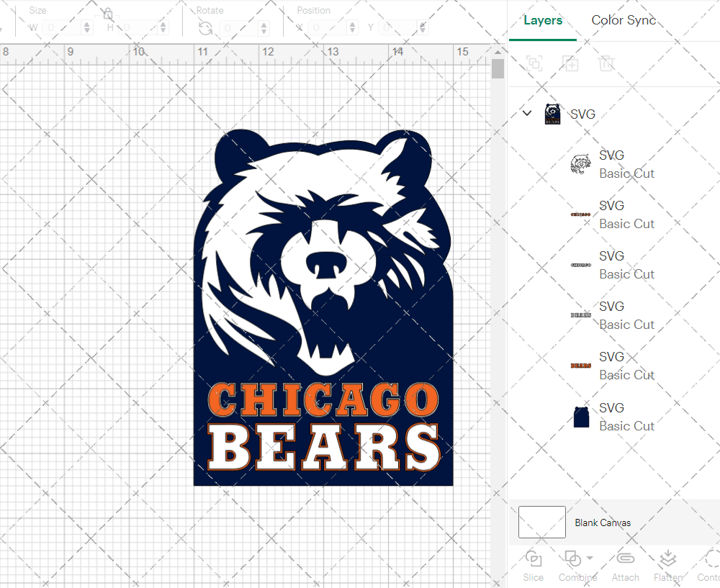Image resolution: width=720 pixels, height=588 pixels.
Task: Switch to the Layers tab
Action: 543,21
